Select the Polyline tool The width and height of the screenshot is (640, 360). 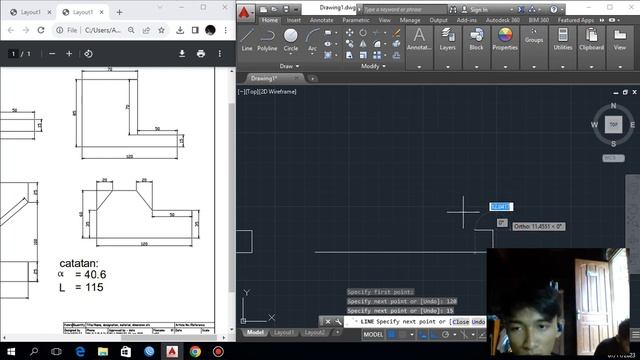click(x=267, y=40)
